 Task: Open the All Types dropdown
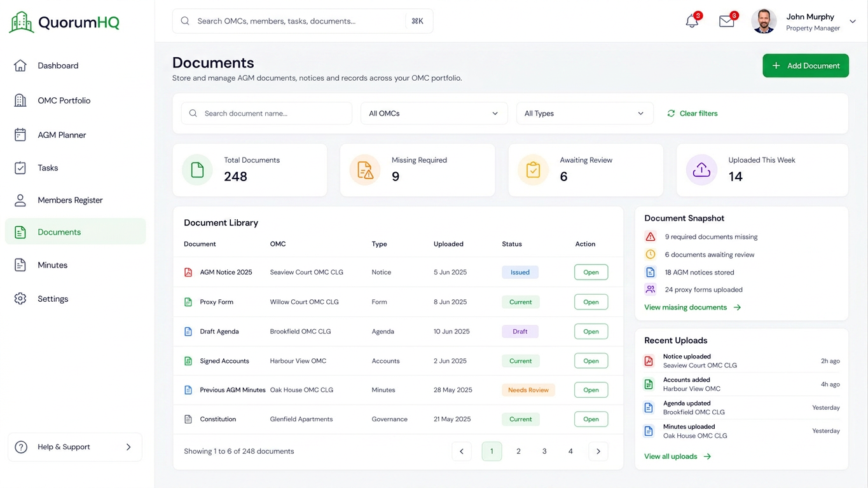(584, 113)
